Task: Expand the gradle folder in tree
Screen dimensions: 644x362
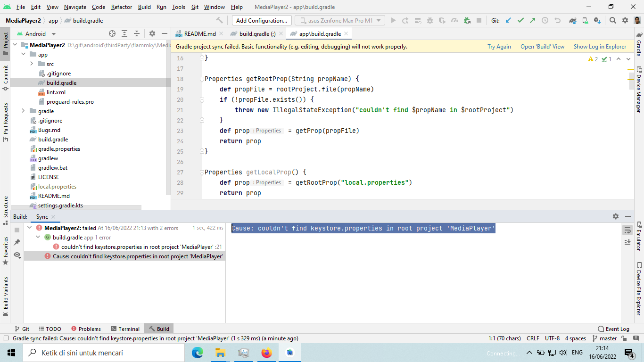Action: point(23,111)
